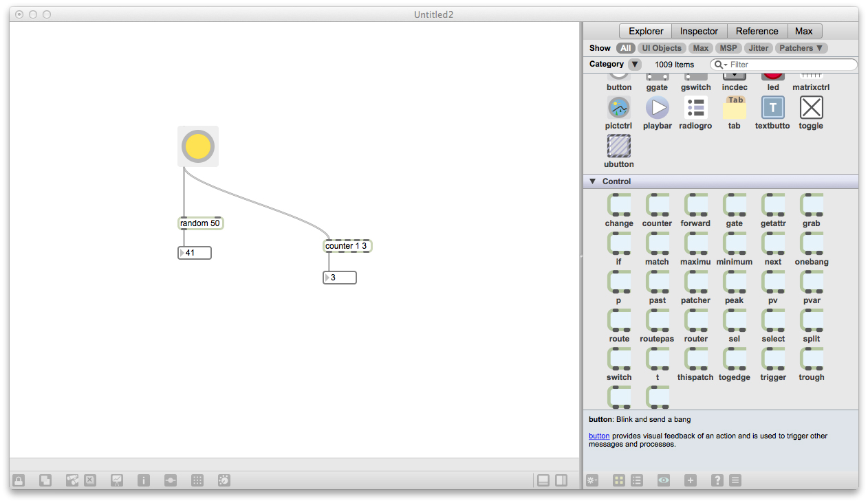Viewport: 868px width, 503px height.
Task: Click the pictctrl object icon
Action: click(618, 108)
